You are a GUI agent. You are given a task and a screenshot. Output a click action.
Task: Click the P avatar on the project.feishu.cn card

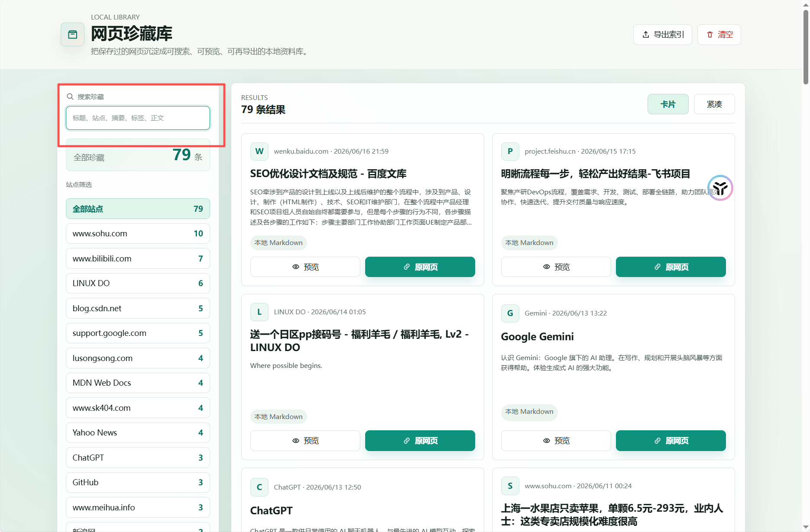point(510,152)
